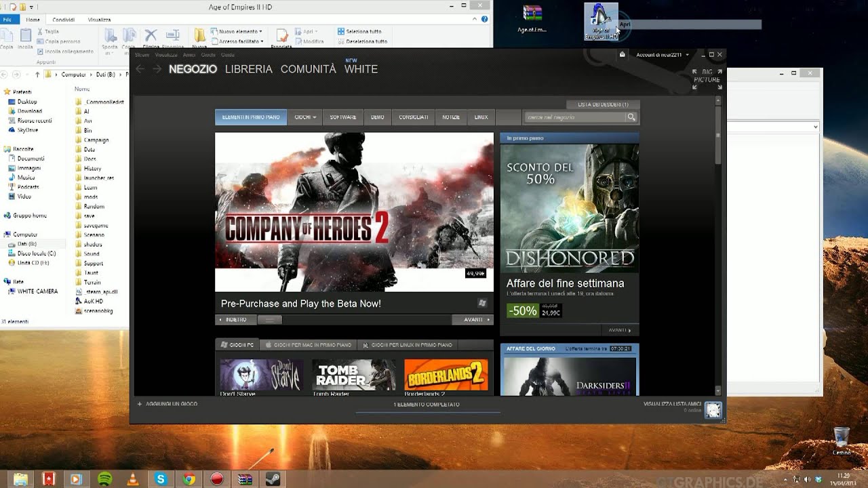Viewport: 868px width, 488px height.
Task: Open the Condividi ribbon tab in Explorer
Action: point(64,20)
